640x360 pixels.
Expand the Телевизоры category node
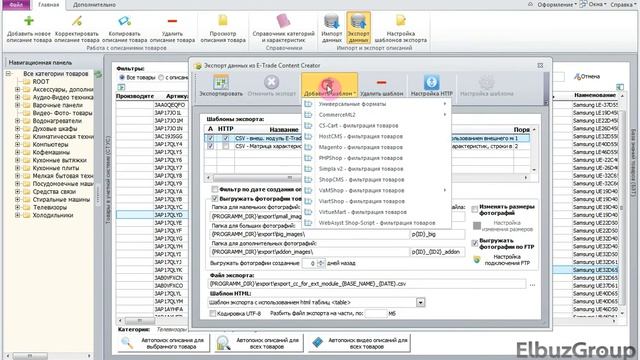coord(18,207)
